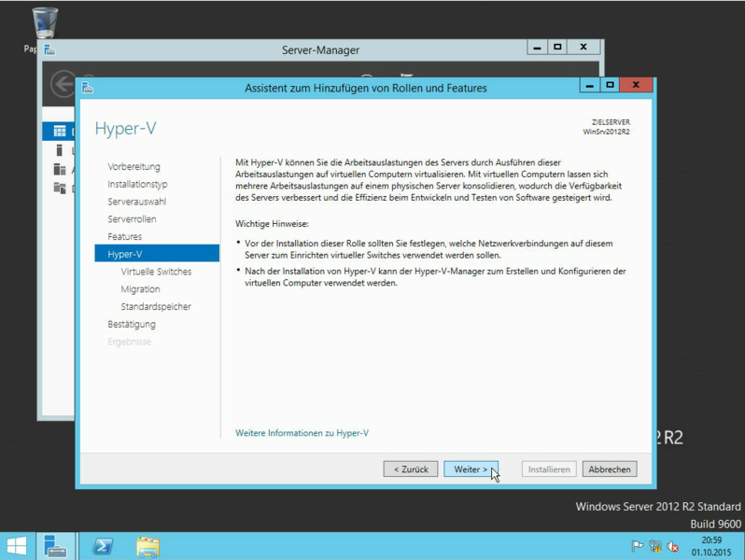Open File Explorer from the taskbar

148,547
